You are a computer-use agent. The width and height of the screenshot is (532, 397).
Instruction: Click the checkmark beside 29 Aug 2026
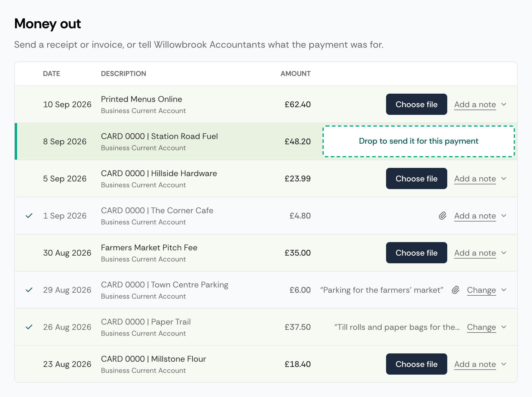[x=29, y=290]
